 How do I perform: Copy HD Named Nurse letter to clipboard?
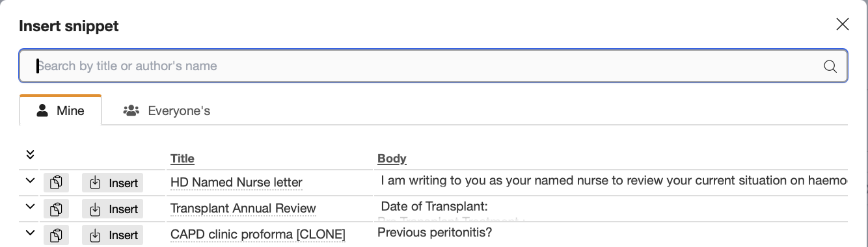[56, 183]
